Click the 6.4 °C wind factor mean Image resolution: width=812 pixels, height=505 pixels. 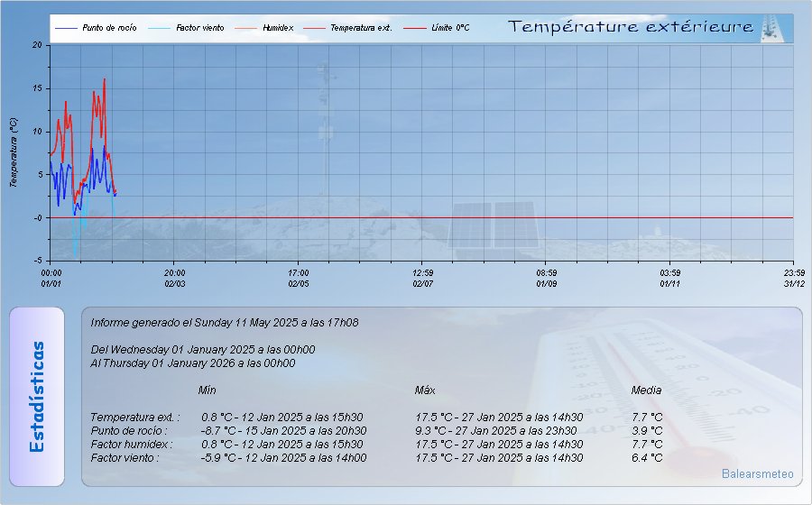647,458
